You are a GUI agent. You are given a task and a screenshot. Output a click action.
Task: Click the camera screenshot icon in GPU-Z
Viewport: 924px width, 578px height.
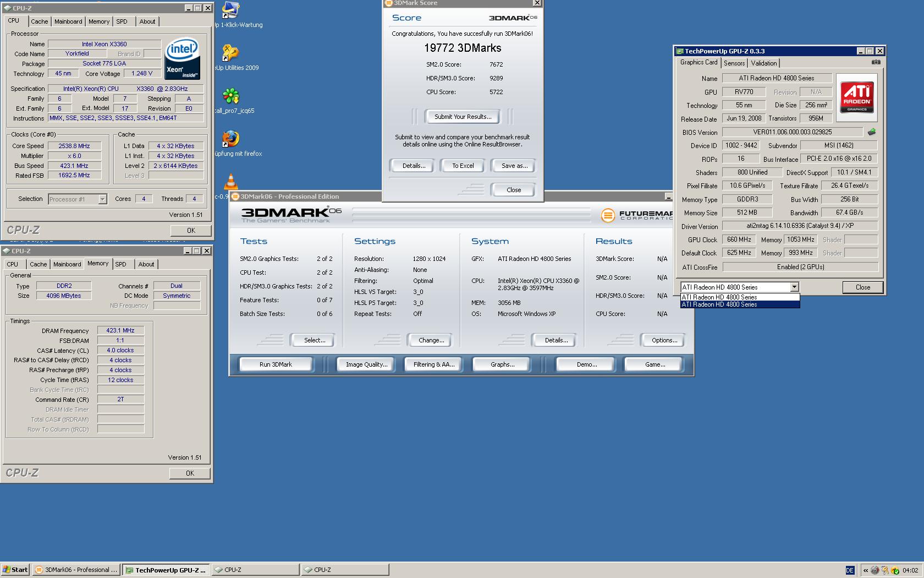tap(876, 62)
